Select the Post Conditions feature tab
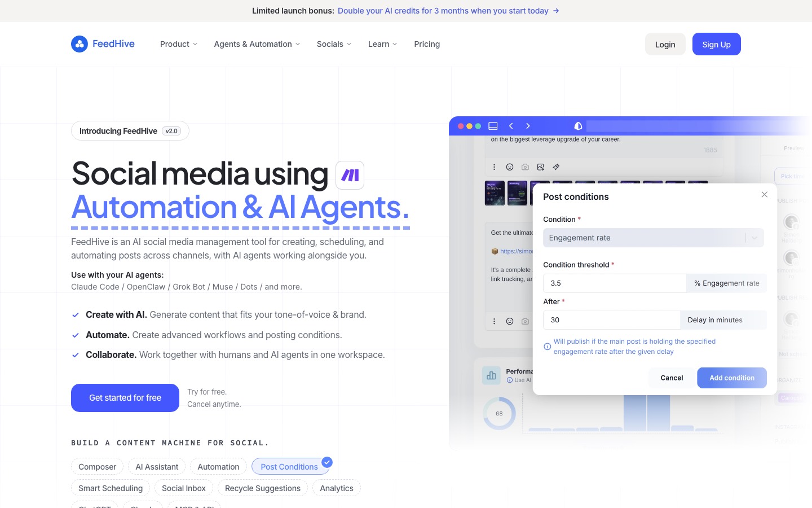The image size is (812, 508). [289, 467]
